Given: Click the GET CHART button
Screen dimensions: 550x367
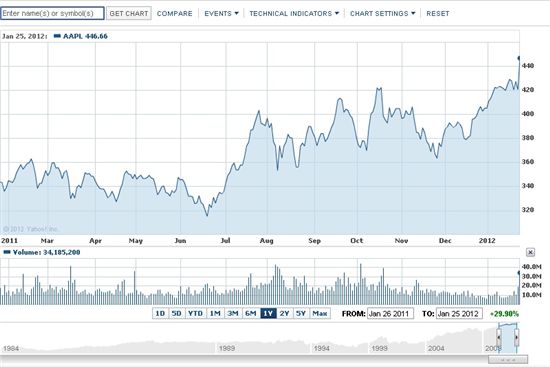Looking at the screenshot, I should [129, 13].
